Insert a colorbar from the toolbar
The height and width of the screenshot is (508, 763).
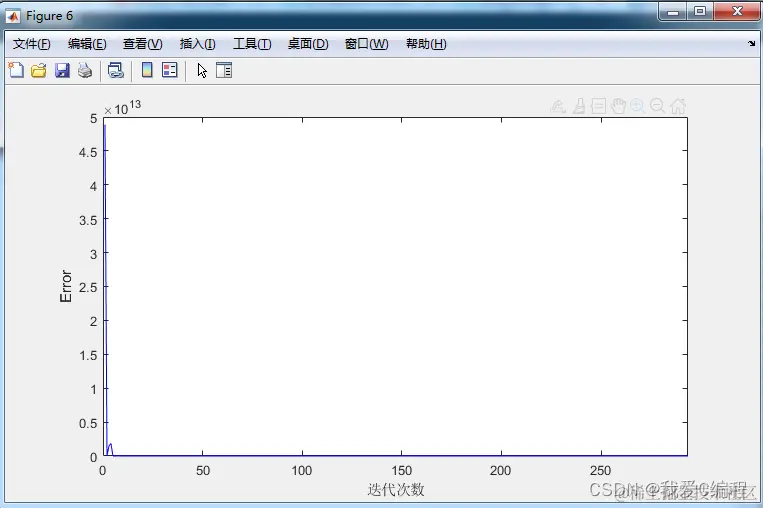point(147,71)
